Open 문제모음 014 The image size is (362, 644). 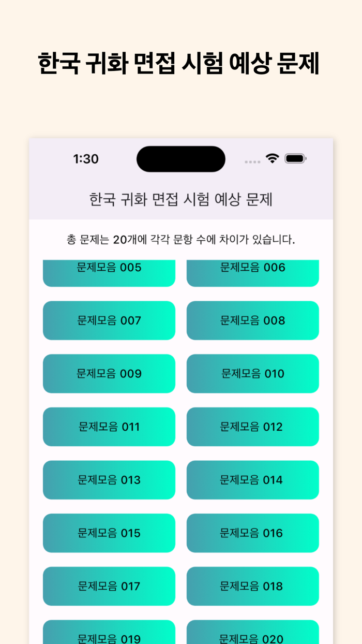tap(252, 480)
